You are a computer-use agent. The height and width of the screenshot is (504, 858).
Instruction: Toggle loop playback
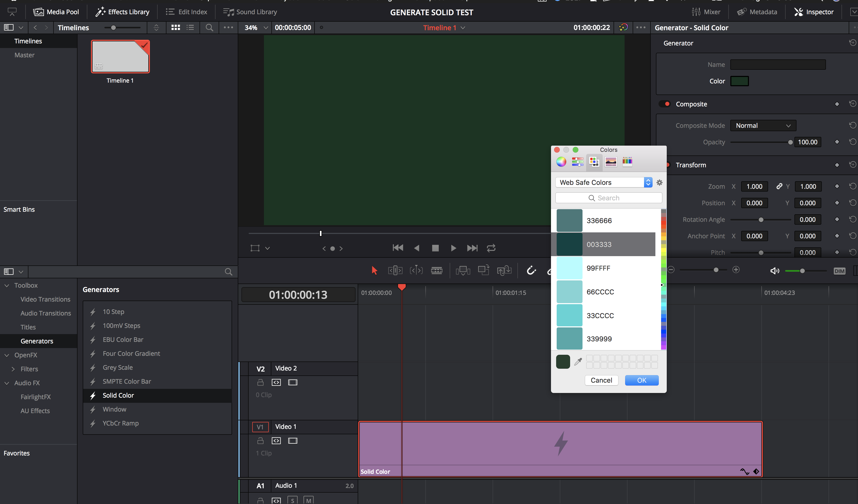[x=491, y=248]
